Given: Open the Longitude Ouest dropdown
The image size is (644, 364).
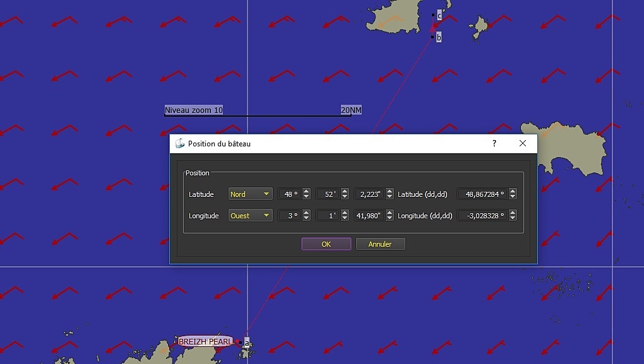Looking at the screenshot, I should [250, 216].
